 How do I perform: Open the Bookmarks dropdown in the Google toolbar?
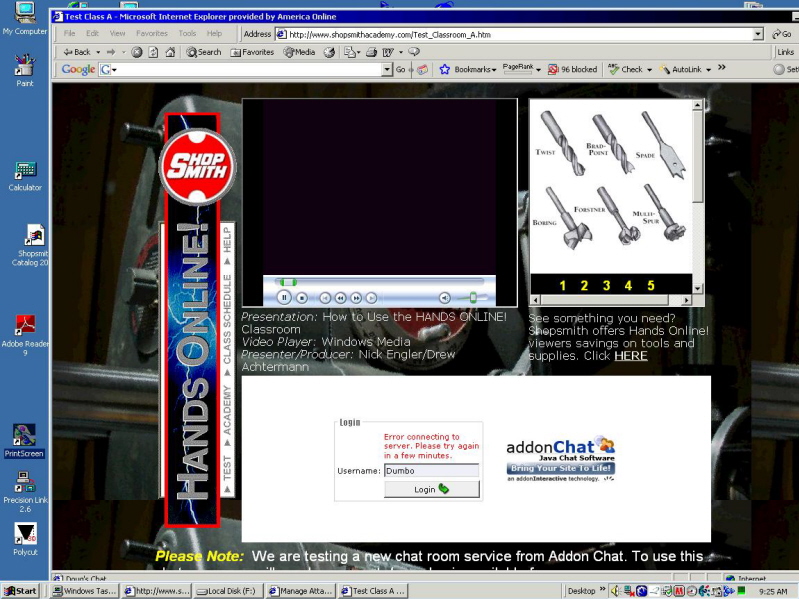point(468,69)
